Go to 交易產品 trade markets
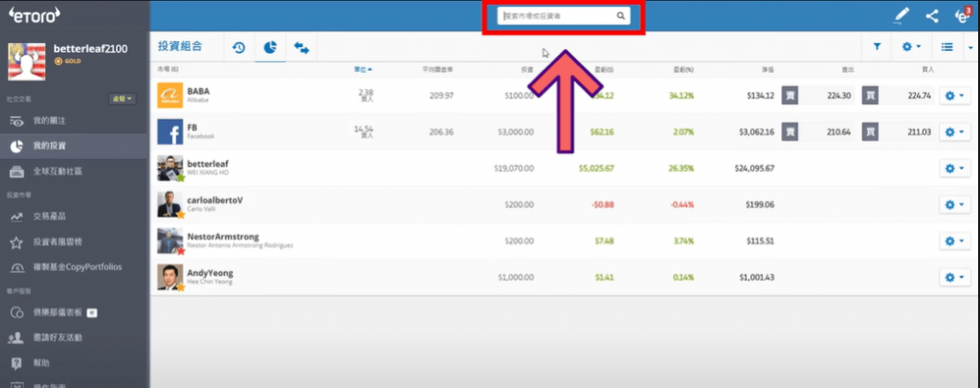Image resolution: width=980 pixels, height=388 pixels. [x=75, y=217]
